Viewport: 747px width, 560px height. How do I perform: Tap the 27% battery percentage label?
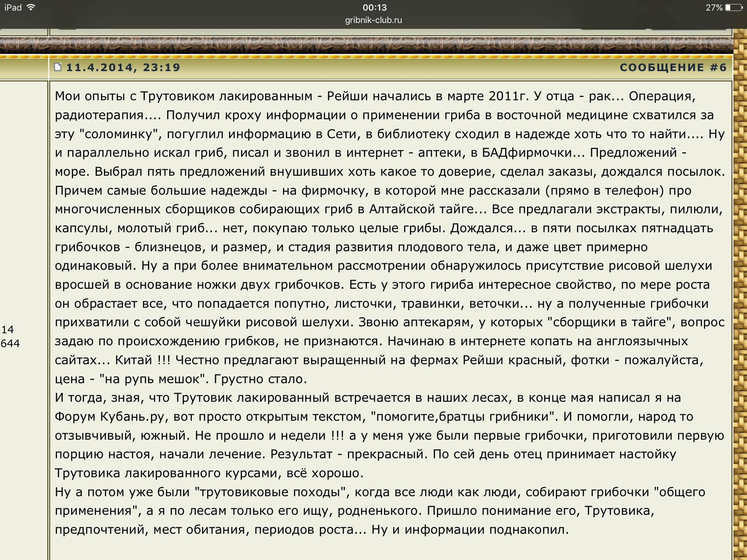[x=714, y=8]
